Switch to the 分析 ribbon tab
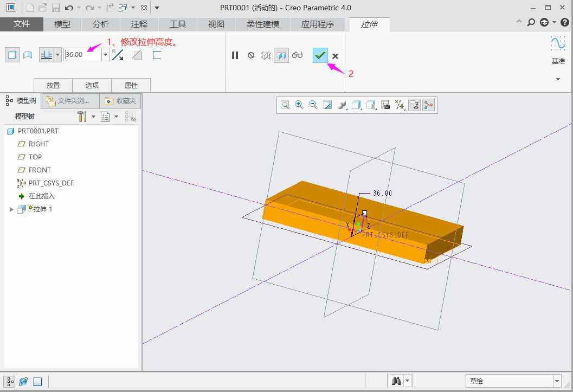Viewport: 573px width, 392px height. [100, 24]
